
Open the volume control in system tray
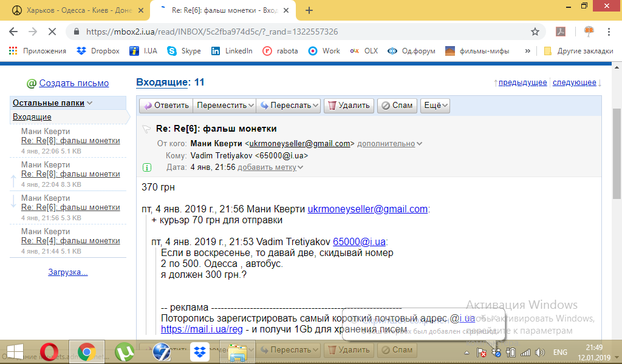[x=540, y=352]
